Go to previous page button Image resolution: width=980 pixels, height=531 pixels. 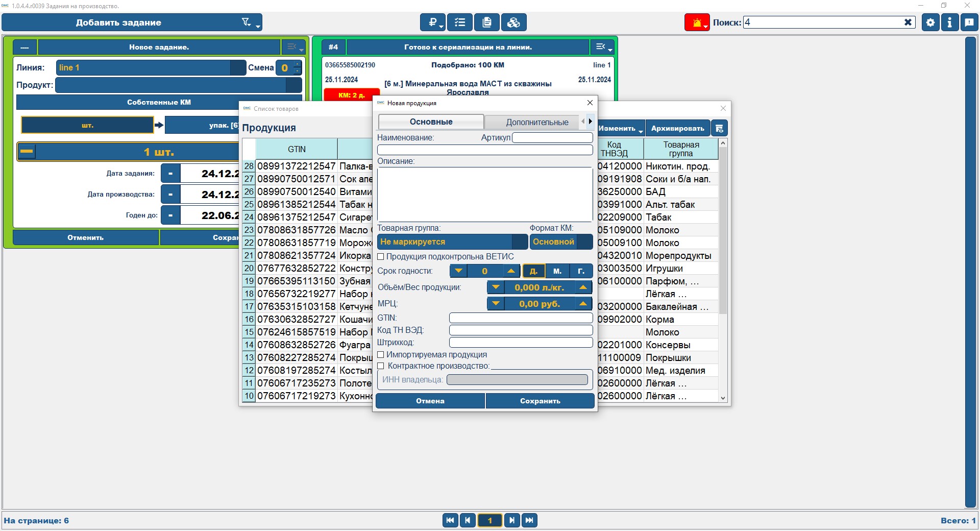pyautogui.click(x=468, y=520)
